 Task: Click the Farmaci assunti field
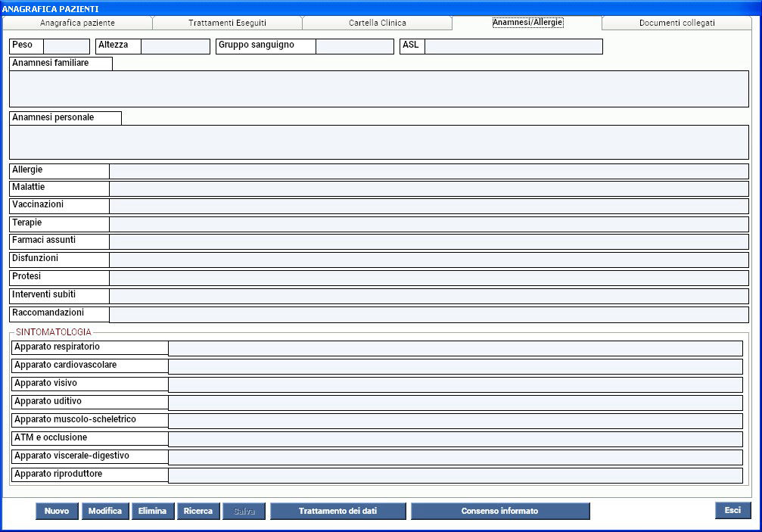(428, 241)
